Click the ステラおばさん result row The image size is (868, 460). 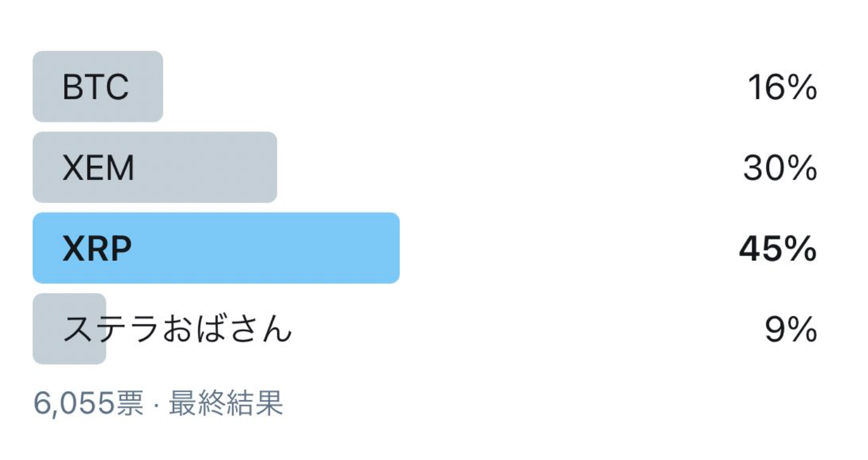click(425, 329)
